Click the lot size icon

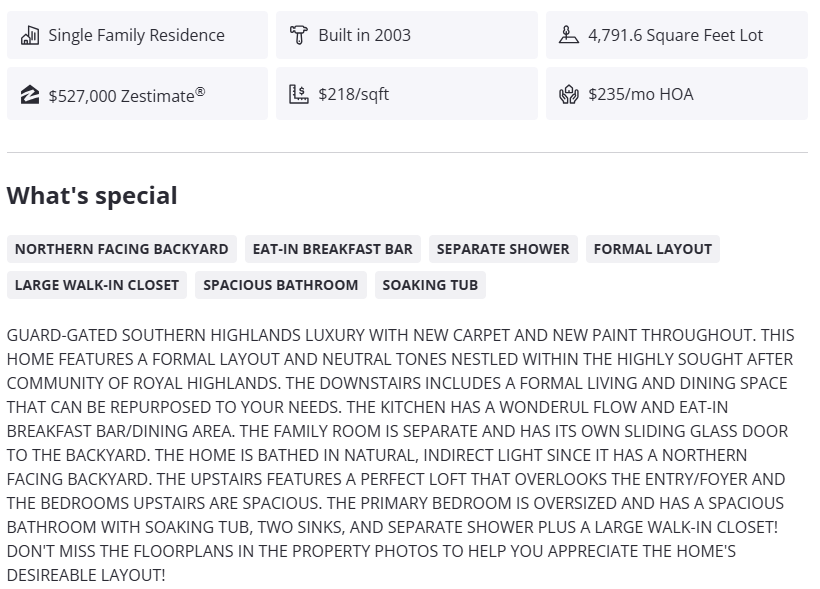click(x=569, y=36)
